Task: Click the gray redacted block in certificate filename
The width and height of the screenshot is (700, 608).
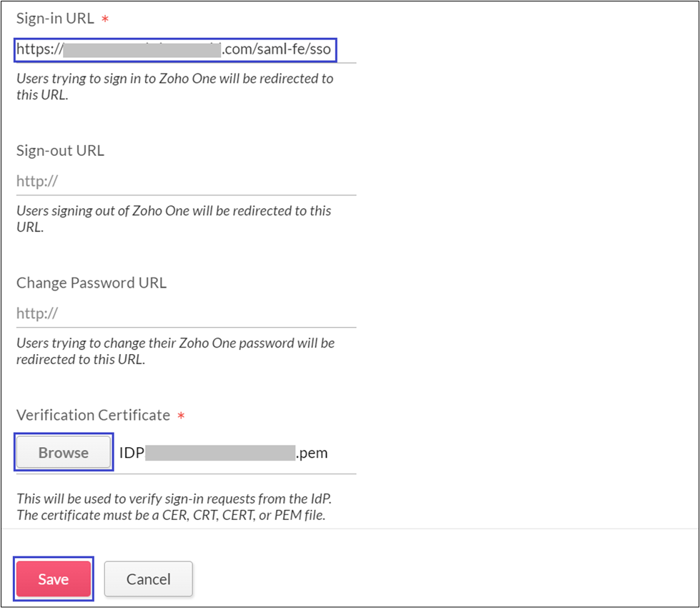Action: (220, 453)
